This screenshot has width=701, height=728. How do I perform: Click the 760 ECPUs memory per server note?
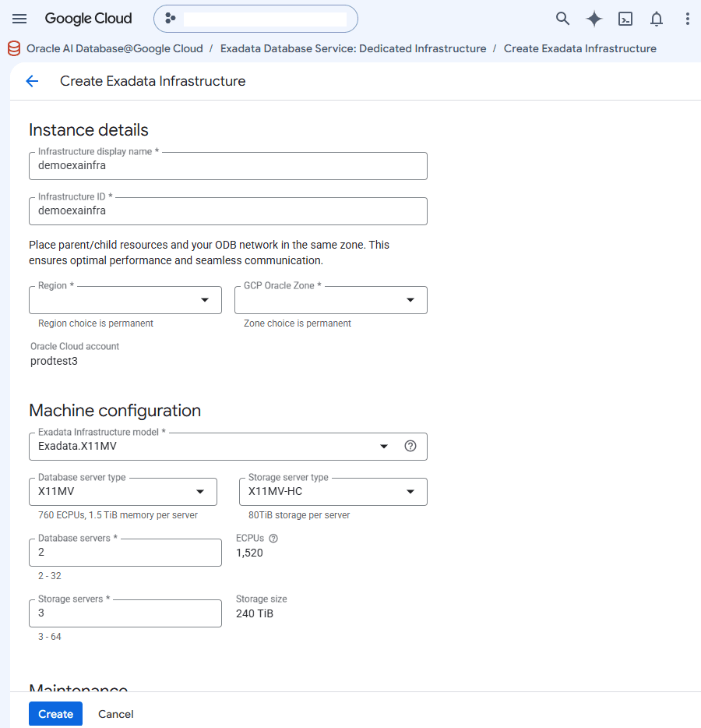pos(118,515)
